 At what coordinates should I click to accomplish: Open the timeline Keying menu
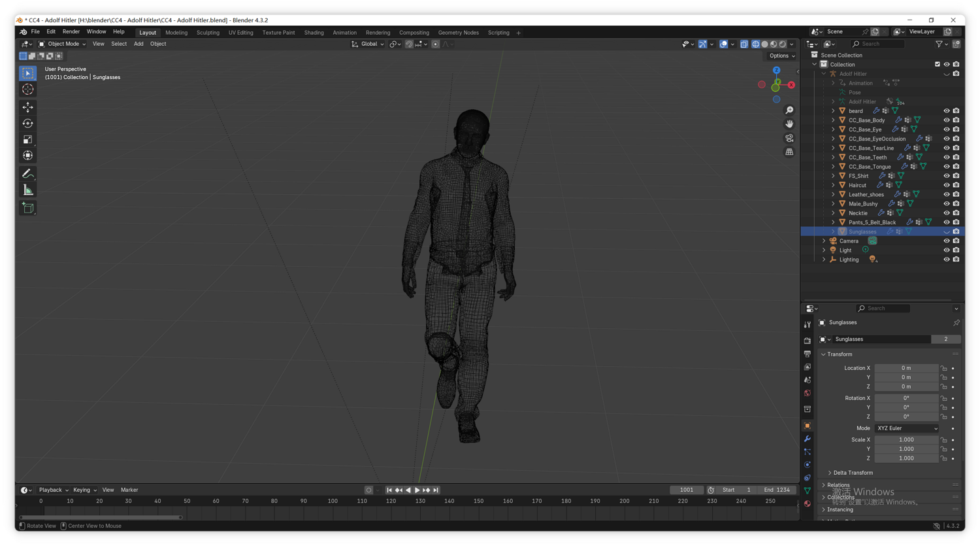(x=84, y=490)
